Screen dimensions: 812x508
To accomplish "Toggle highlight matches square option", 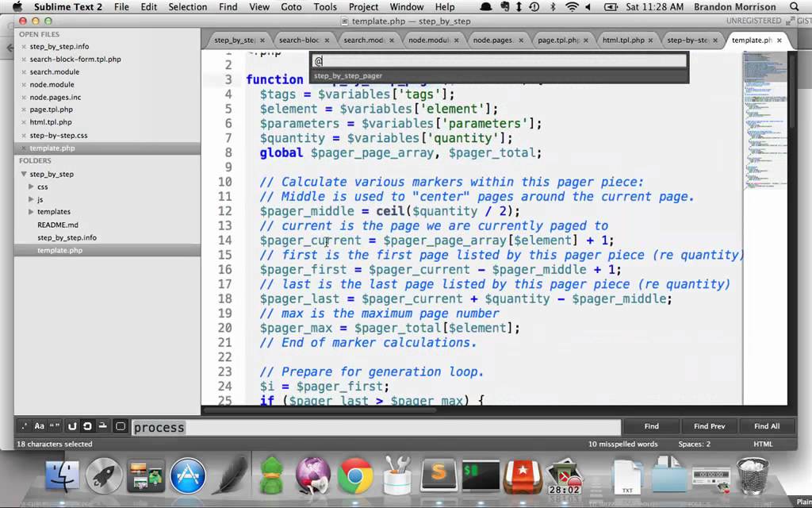I will tap(121, 426).
